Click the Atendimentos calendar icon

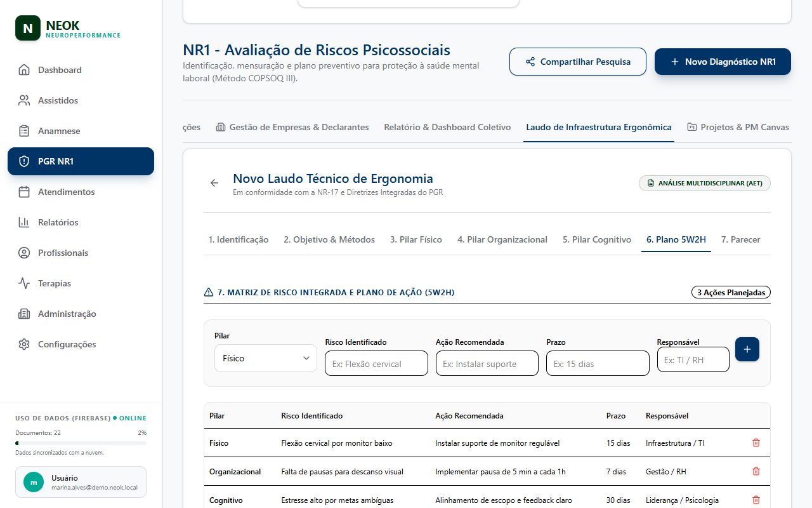[x=24, y=192]
